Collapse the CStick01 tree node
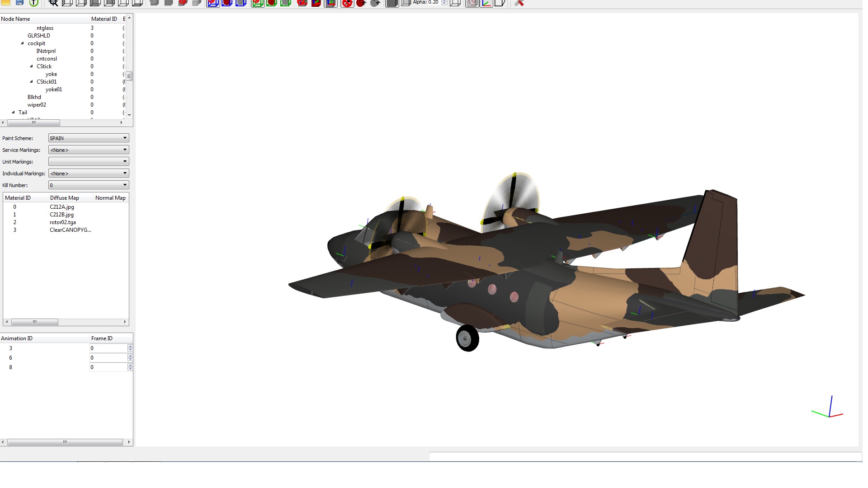This screenshot has width=868, height=488. pyautogui.click(x=31, y=82)
